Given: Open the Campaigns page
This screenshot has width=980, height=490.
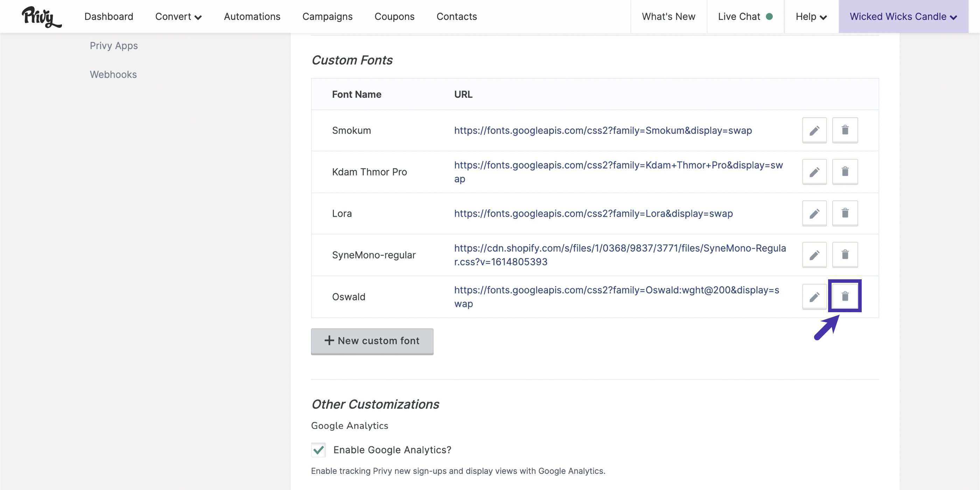Looking at the screenshot, I should [328, 17].
